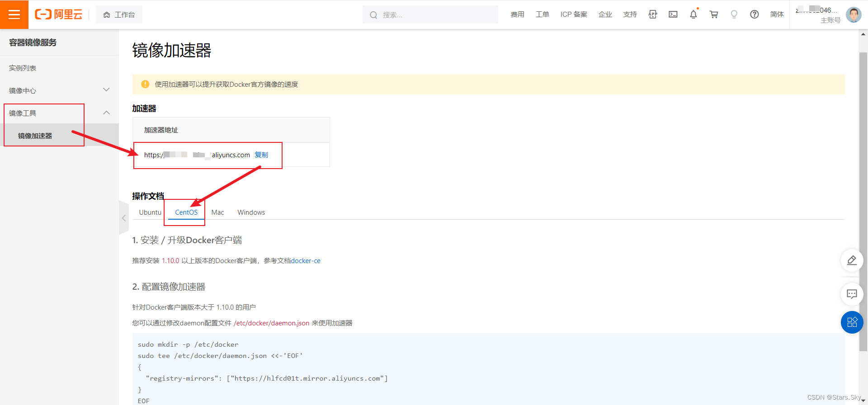868x405 pixels.
Task: Click the 复制 copy link
Action: [261, 155]
